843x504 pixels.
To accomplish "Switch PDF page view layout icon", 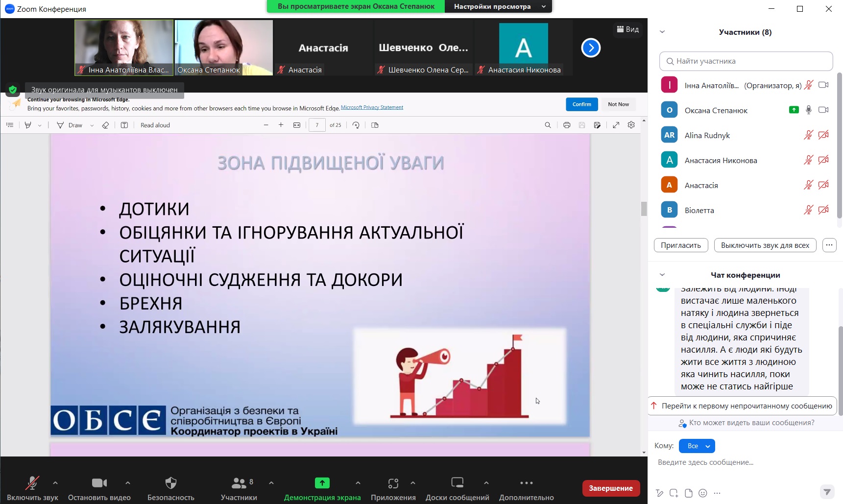I will coord(375,125).
